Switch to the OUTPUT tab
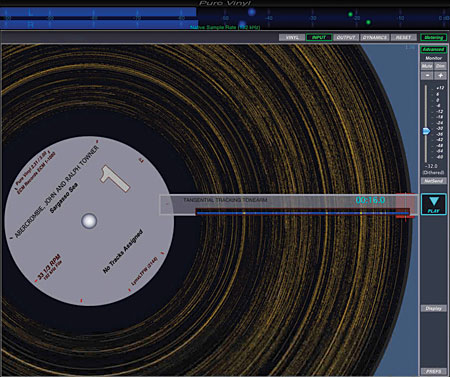The width and height of the screenshot is (450, 377). [346, 38]
